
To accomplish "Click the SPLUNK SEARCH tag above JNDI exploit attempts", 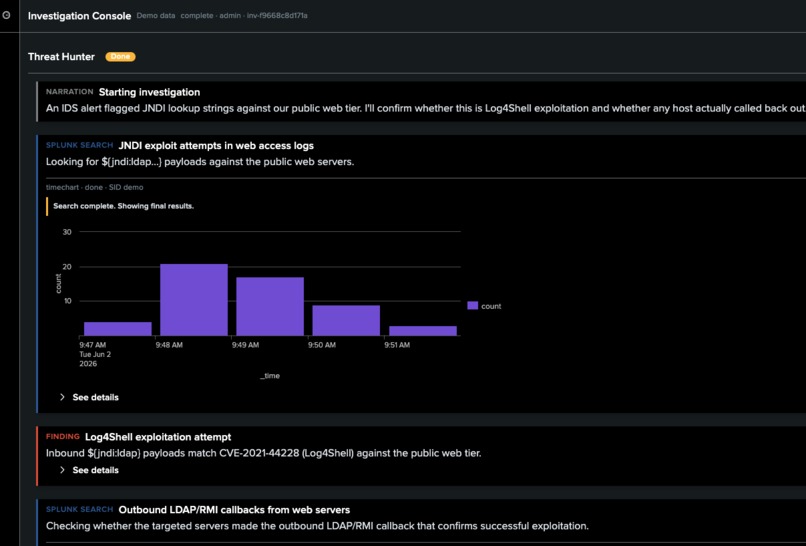I will pos(80,145).
